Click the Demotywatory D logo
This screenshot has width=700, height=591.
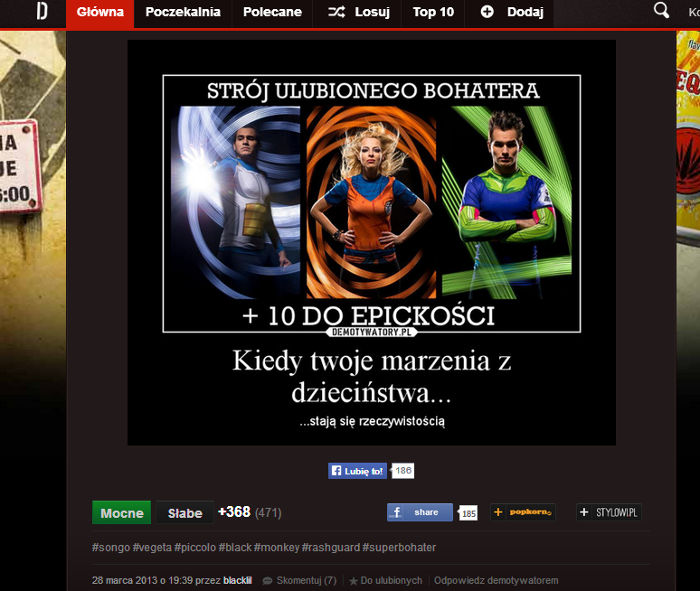click(42, 13)
